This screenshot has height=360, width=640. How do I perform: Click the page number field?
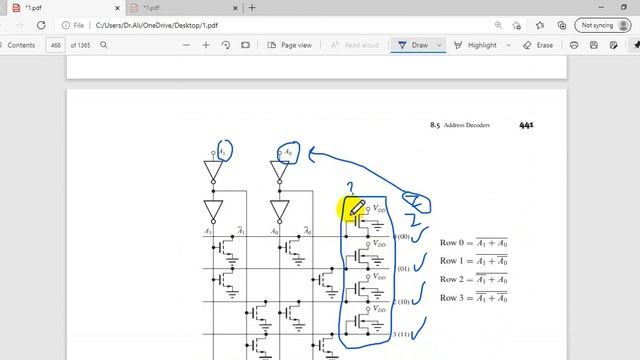(x=56, y=45)
